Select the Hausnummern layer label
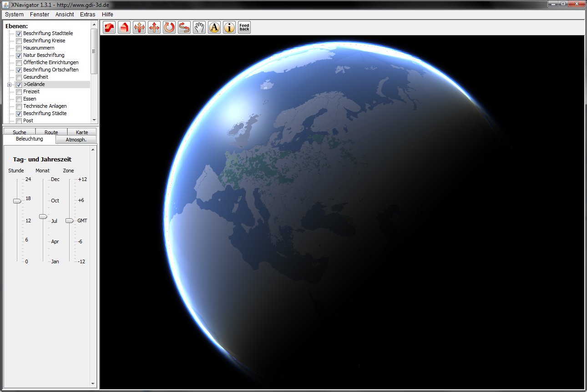587x392 pixels. coord(39,48)
